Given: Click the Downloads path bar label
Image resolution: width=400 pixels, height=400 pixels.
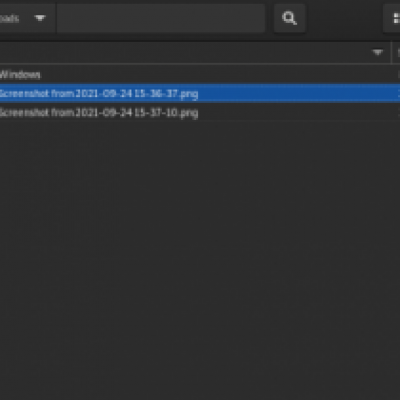Looking at the screenshot, I should click(x=9, y=18).
